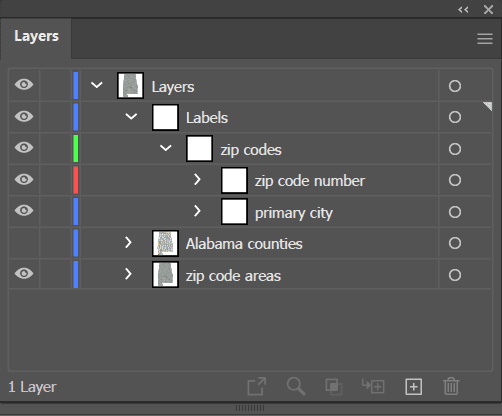Click the Delete Selection trash icon
This screenshot has height=416, width=502.
pyautogui.click(x=451, y=386)
